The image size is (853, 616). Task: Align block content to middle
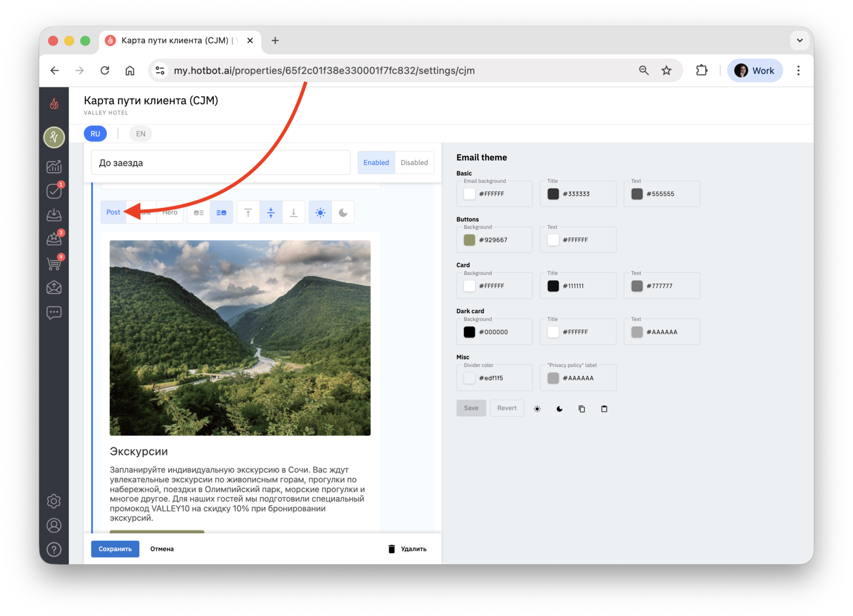click(271, 213)
